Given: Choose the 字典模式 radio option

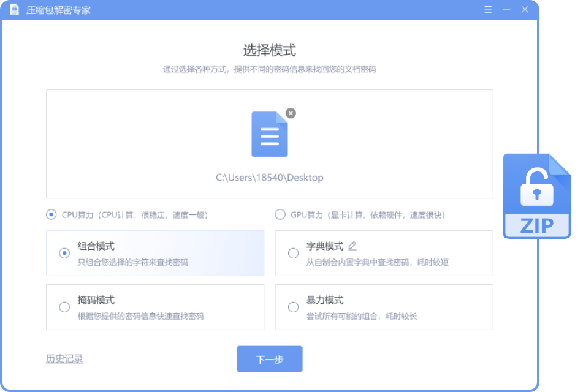Looking at the screenshot, I should [294, 253].
